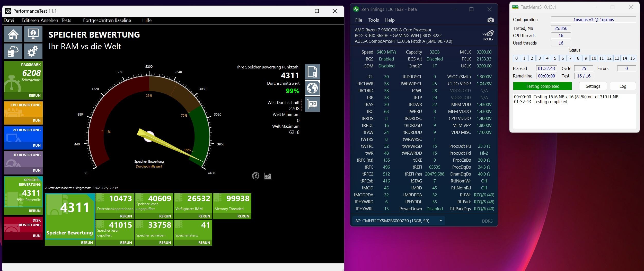Screen dimensions: 644x271
Task: Rerun the Verfügbarer RAM test
Action: tap(204, 216)
